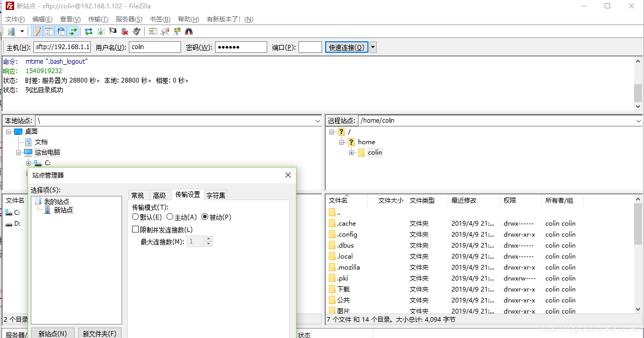Switch to 传输设置 tab

188,194
